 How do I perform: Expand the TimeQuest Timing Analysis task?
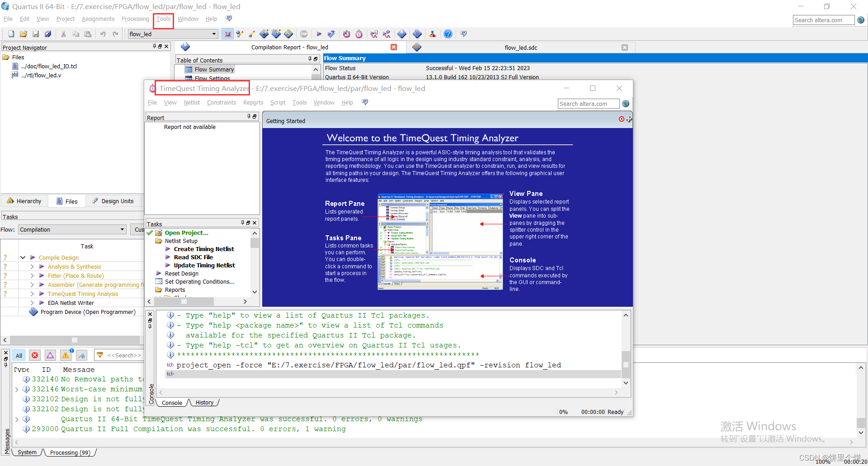tap(32, 294)
